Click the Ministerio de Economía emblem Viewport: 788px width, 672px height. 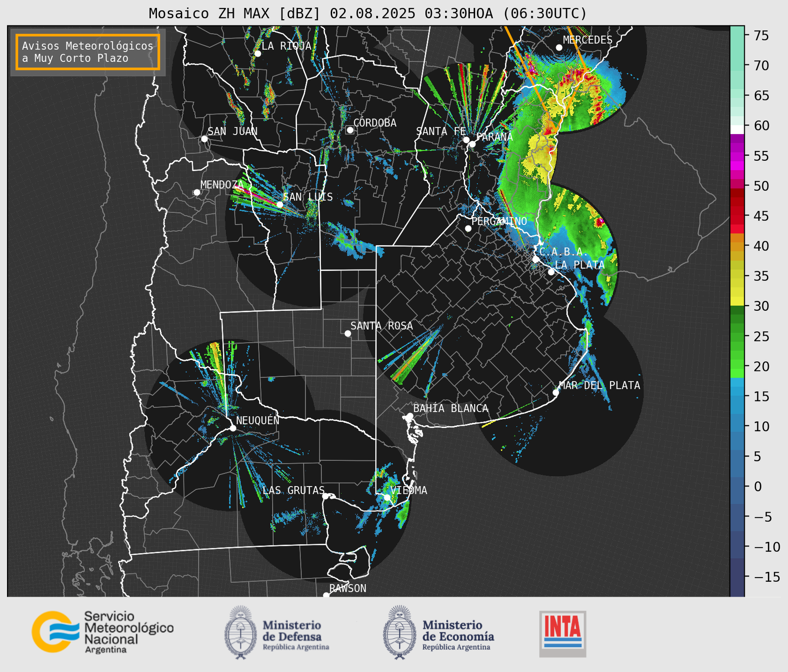[399, 632]
